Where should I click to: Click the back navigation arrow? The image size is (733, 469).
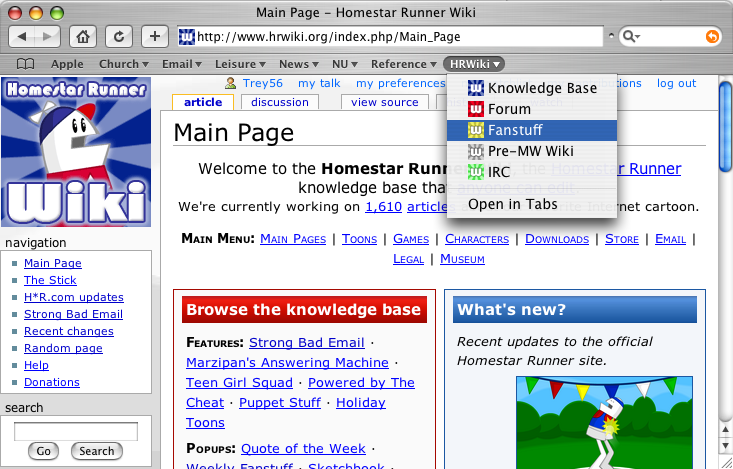[24, 37]
